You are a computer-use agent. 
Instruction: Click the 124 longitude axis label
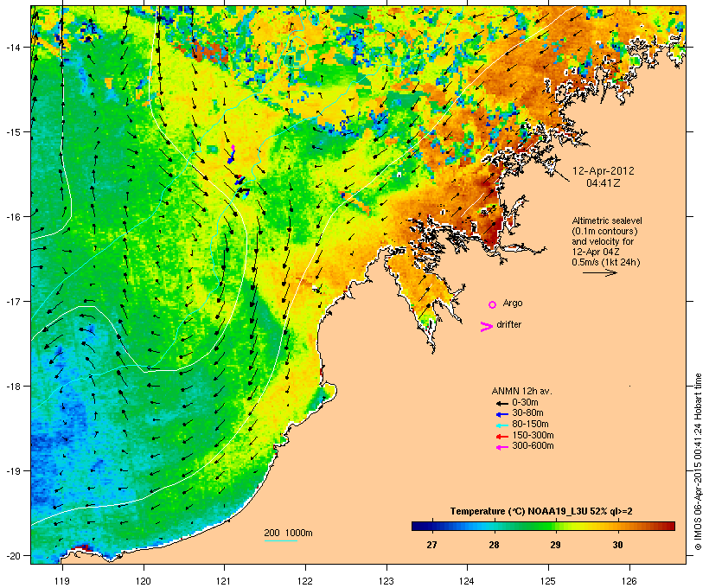pyautogui.click(x=467, y=581)
